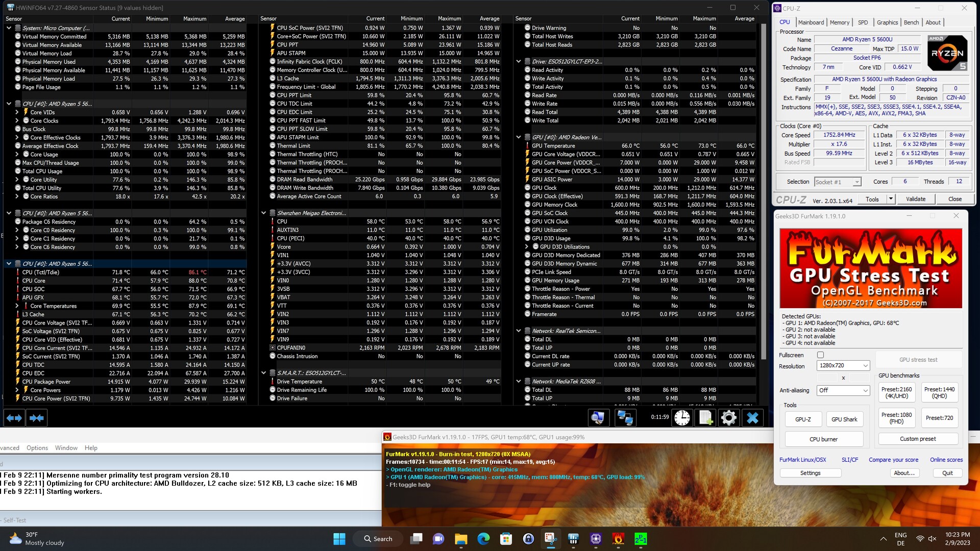Viewport: 980px width, 551px height.
Task: Click HWiNFO clock reset timer icon
Action: point(682,418)
